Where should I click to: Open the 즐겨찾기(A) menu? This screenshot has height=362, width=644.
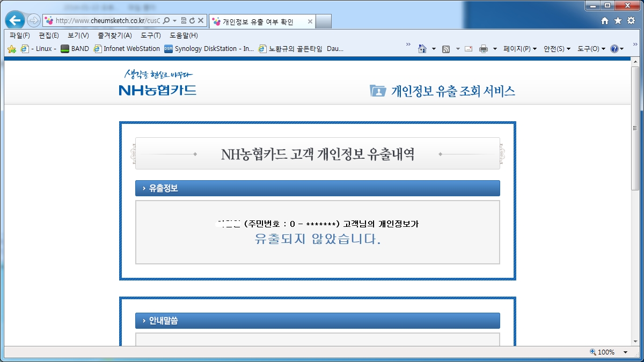pyautogui.click(x=115, y=35)
